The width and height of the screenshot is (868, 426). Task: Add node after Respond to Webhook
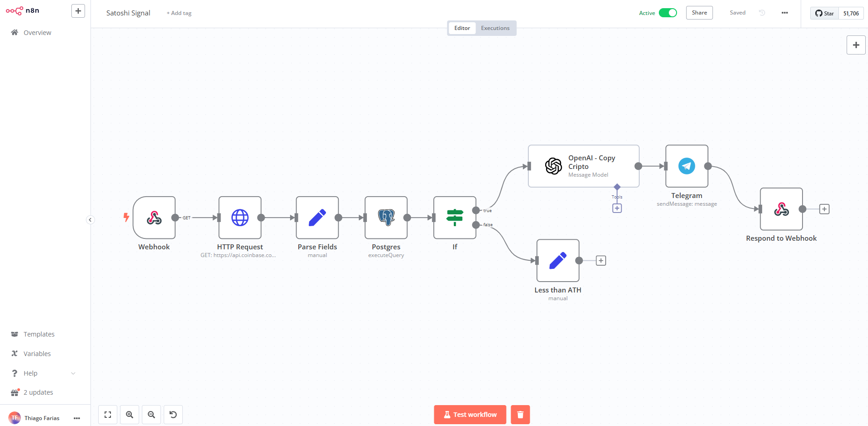[824, 209]
